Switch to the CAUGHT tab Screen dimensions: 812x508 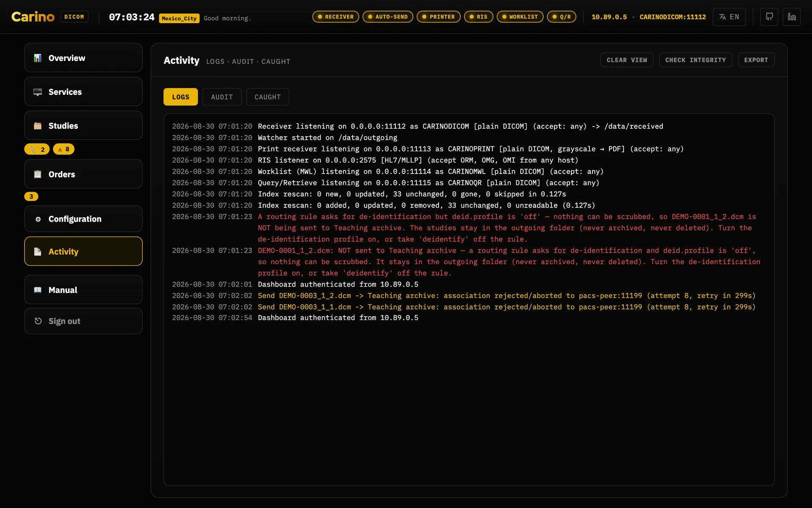click(268, 97)
